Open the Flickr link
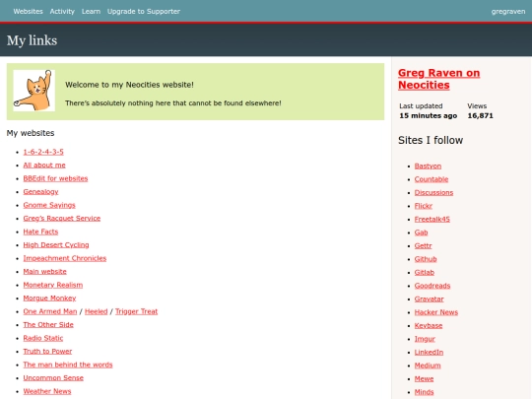Screen dimensions: 532x399 [424, 206]
